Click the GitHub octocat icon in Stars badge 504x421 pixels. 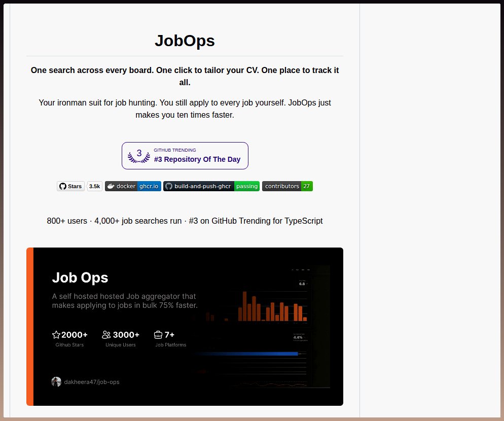pos(63,186)
